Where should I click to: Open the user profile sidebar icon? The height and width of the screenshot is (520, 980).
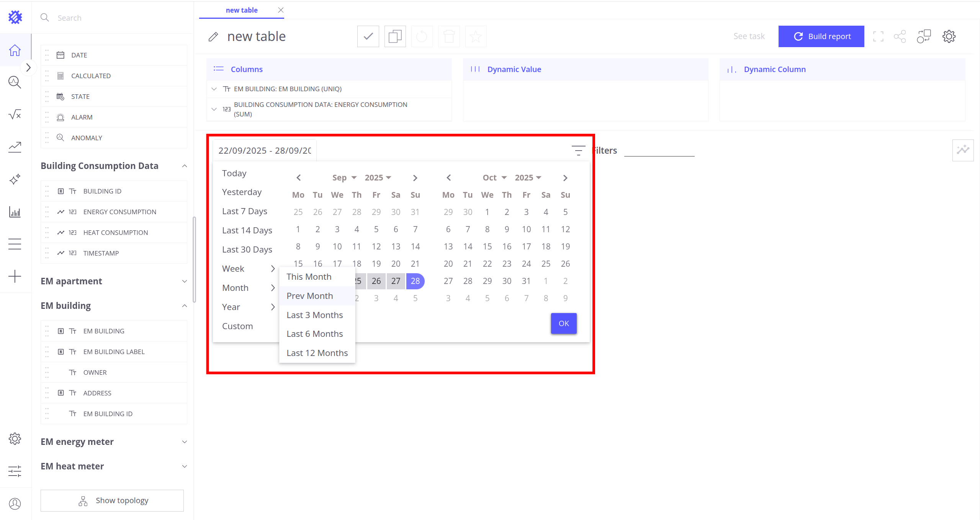coord(15,504)
